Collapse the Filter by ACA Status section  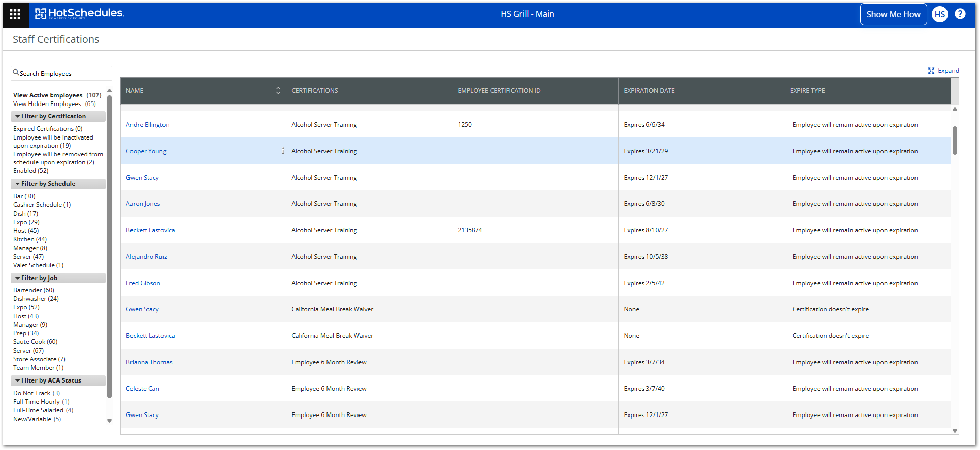point(58,380)
